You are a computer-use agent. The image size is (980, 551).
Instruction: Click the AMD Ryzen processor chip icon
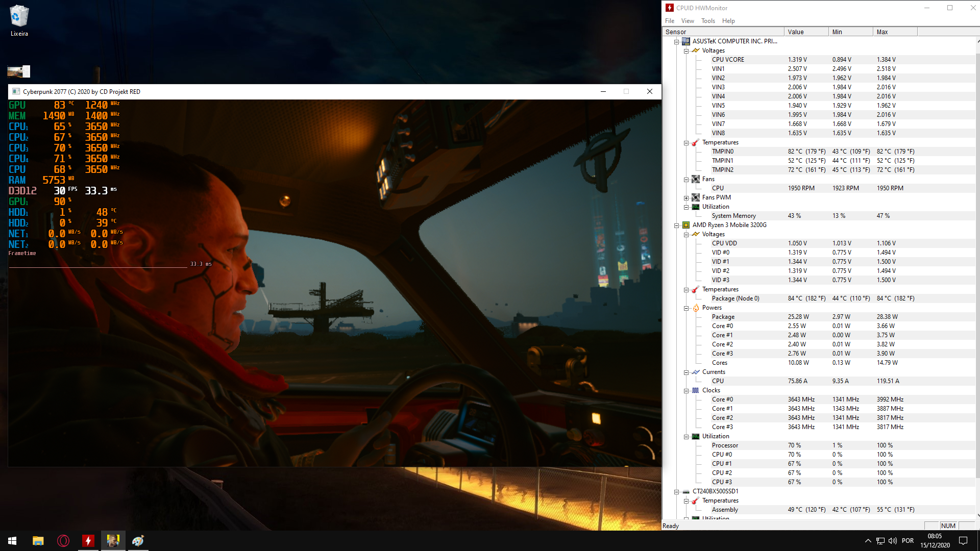(686, 225)
